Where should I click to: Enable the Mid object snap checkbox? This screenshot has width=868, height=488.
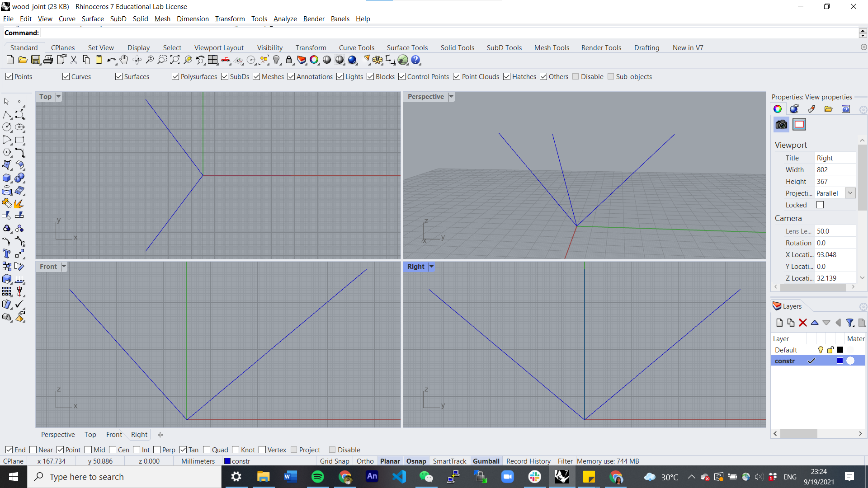89,450
